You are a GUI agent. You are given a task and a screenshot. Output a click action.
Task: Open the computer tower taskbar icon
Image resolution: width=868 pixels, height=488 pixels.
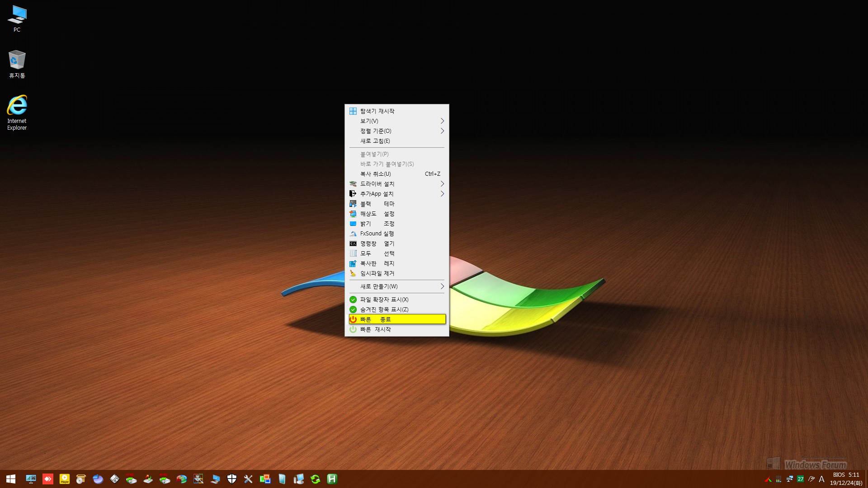pos(299,479)
